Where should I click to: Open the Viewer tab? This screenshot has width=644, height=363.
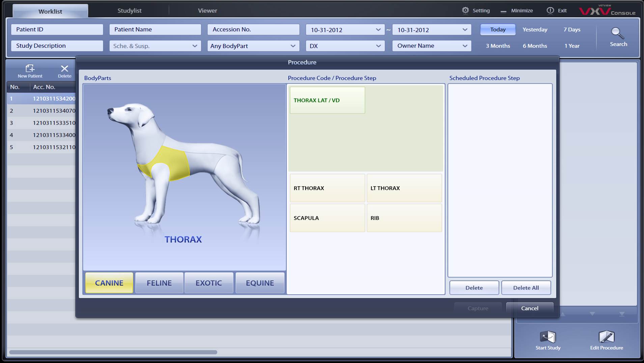tap(207, 10)
